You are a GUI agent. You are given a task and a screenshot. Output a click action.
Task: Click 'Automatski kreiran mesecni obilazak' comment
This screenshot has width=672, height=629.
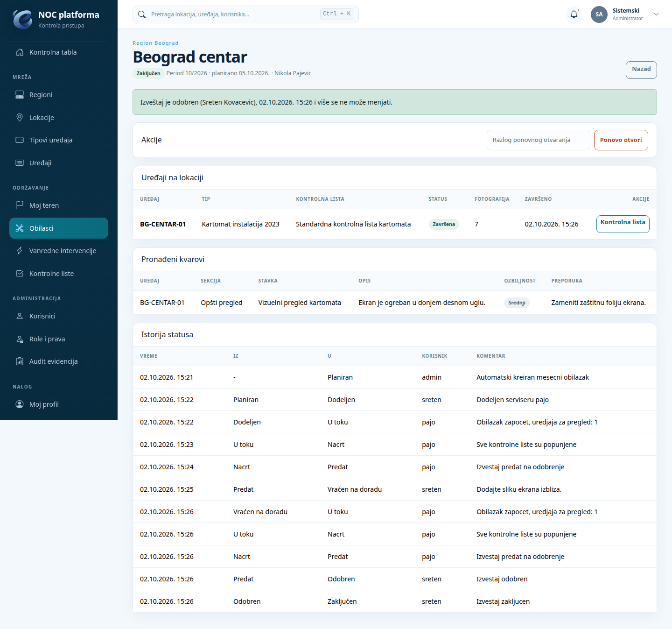532,377
